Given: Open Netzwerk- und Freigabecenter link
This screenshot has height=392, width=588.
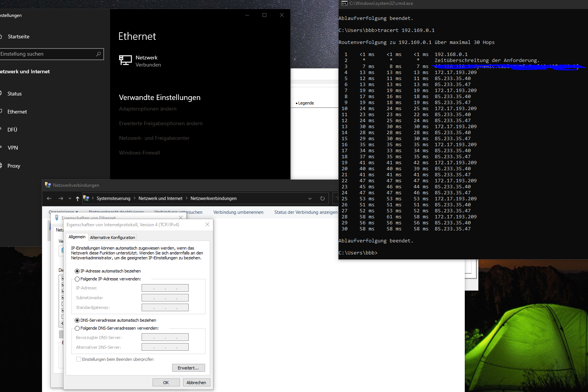Looking at the screenshot, I should pyautogui.click(x=154, y=138).
